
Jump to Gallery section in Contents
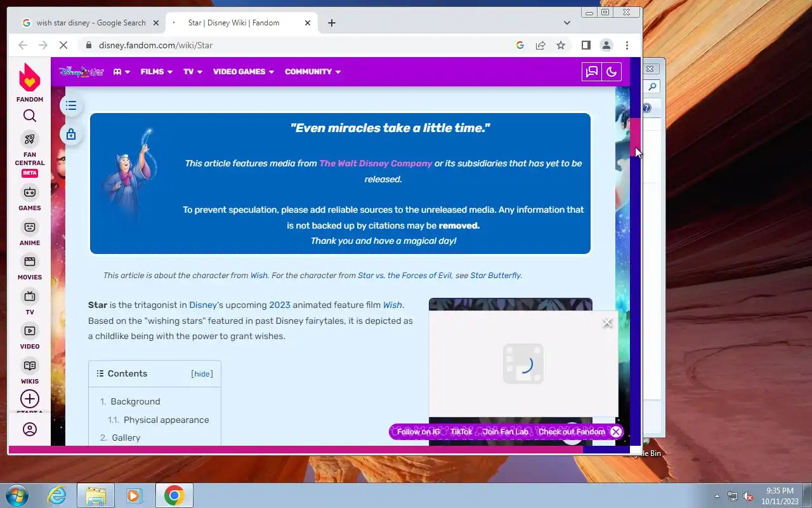pyautogui.click(x=126, y=438)
